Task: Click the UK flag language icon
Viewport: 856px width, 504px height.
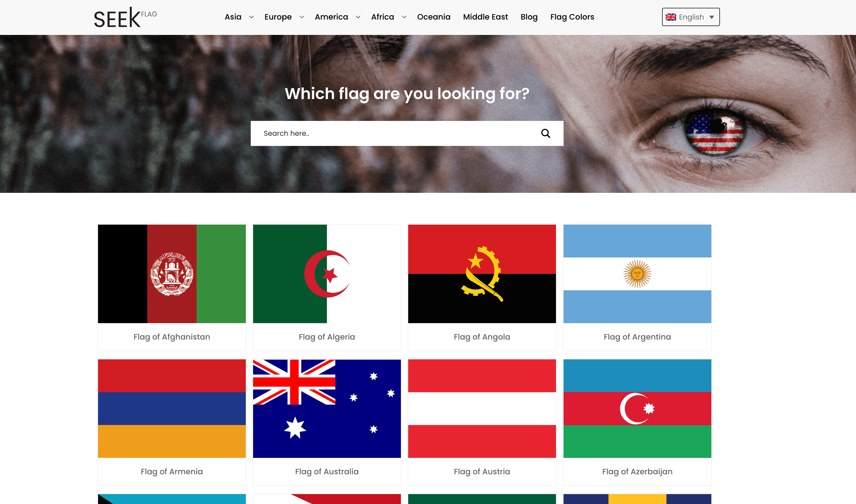Action: (670, 17)
